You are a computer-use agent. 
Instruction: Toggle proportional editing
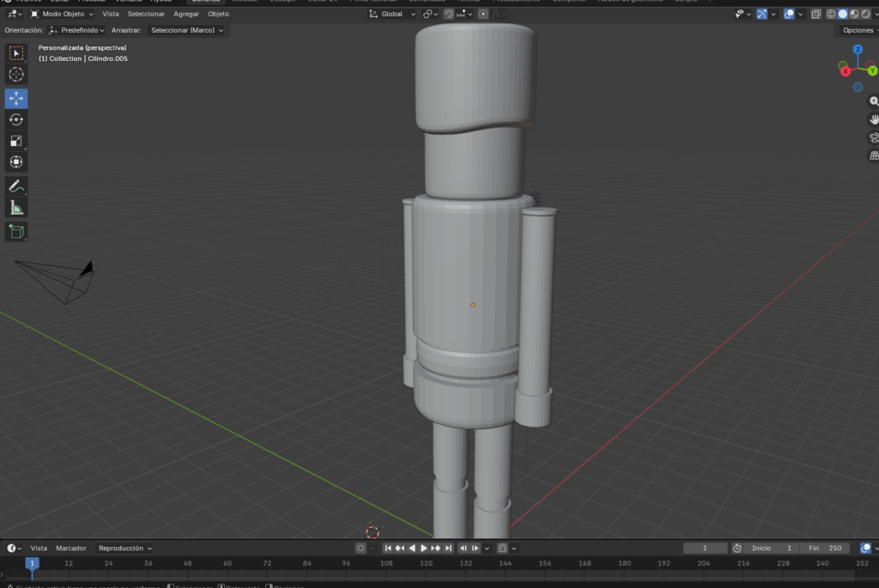tap(483, 15)
